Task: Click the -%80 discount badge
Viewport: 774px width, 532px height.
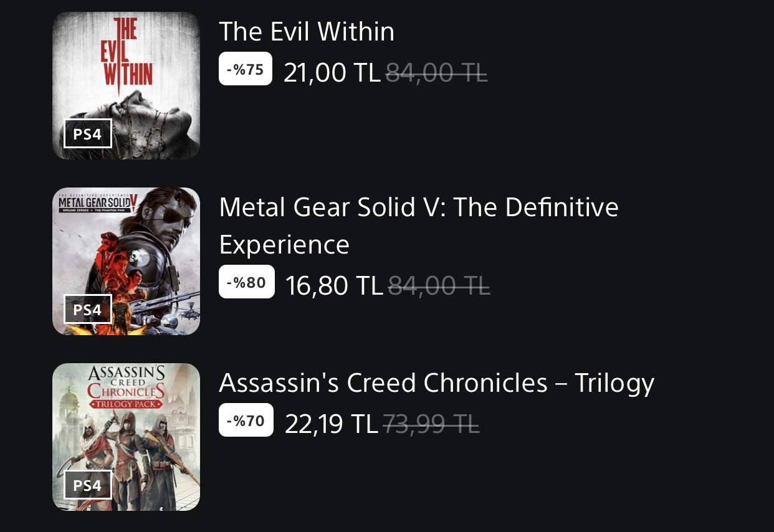Action: coord(247,282)
